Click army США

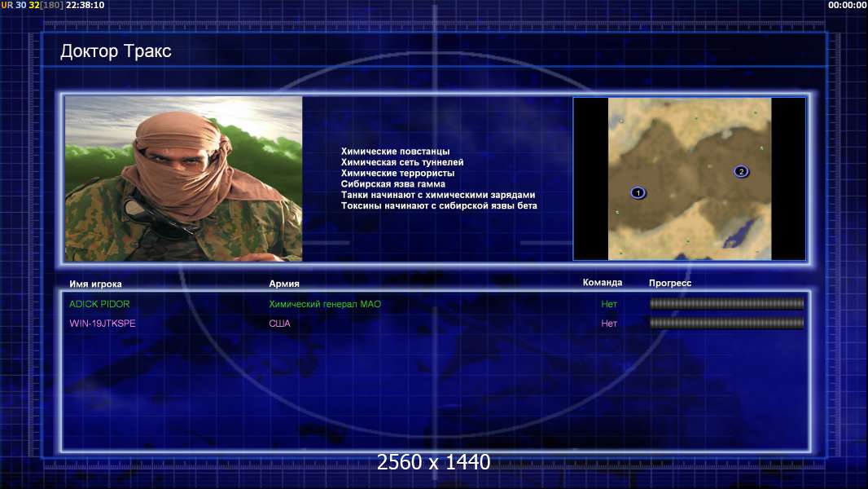[279, 324]
